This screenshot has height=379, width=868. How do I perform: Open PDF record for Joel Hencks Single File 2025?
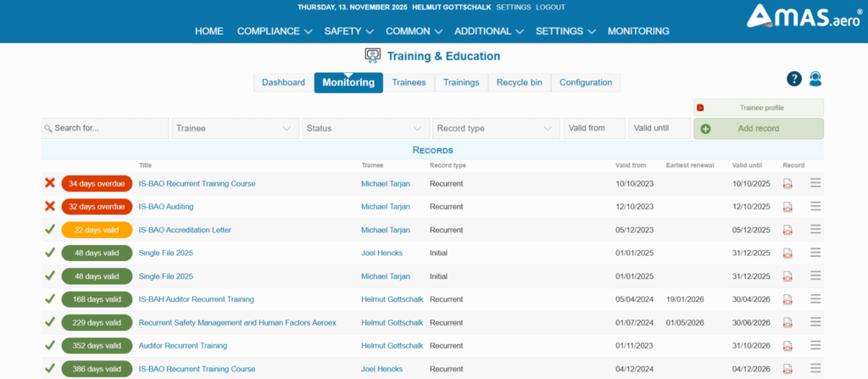click(x=787, y=253)
